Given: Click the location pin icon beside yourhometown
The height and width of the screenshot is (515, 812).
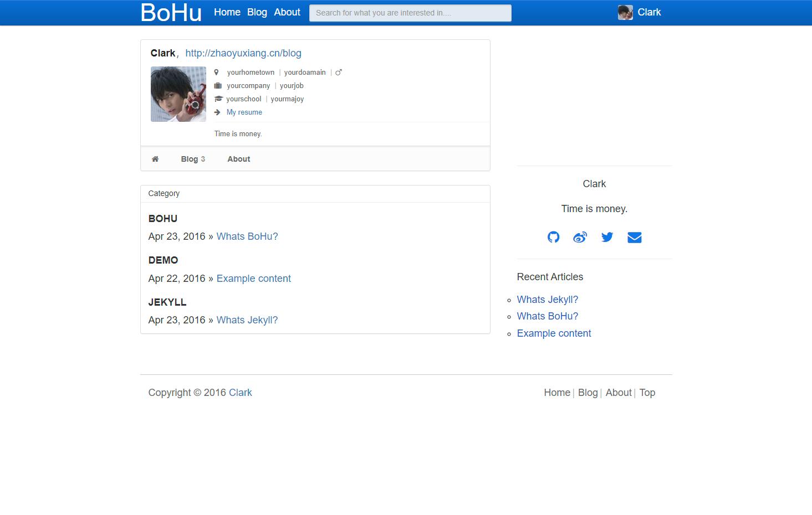Looking at the screenshot, I should point(217,72).
